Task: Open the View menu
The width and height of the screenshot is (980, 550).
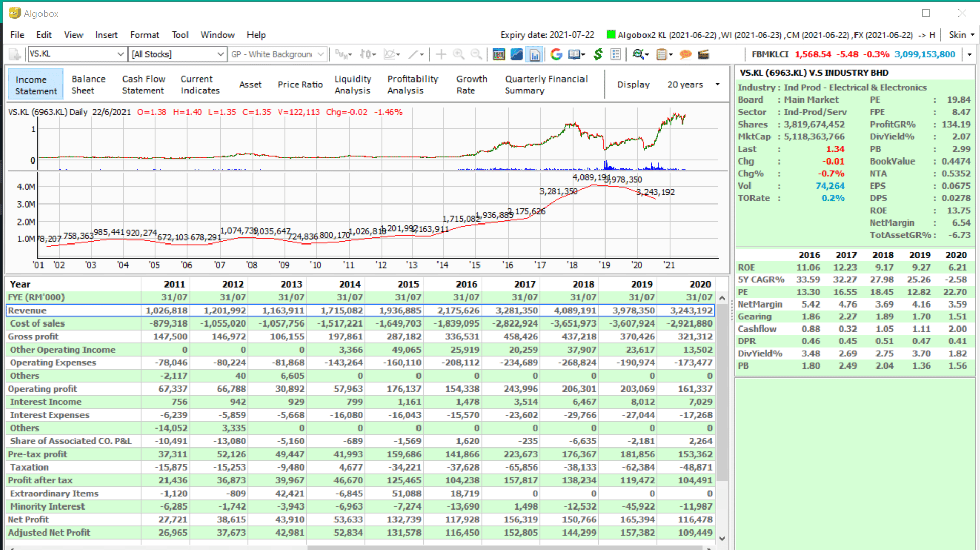Action: tap(73, 35)
